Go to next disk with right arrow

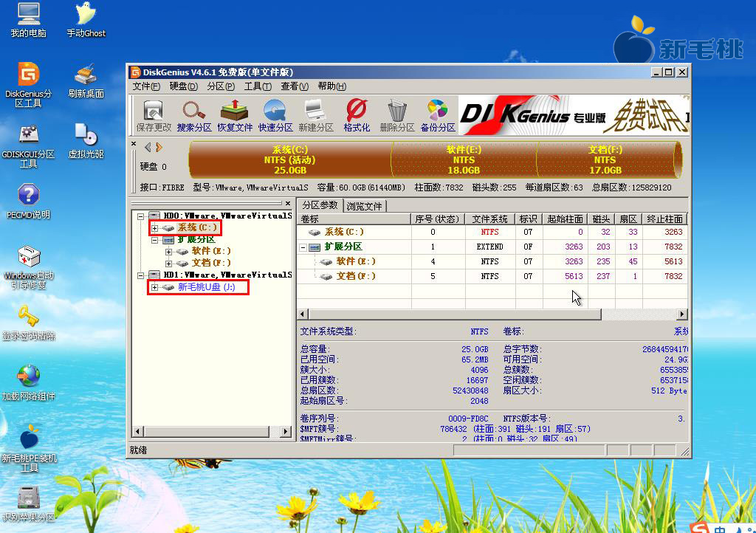[x=159, y=148]
